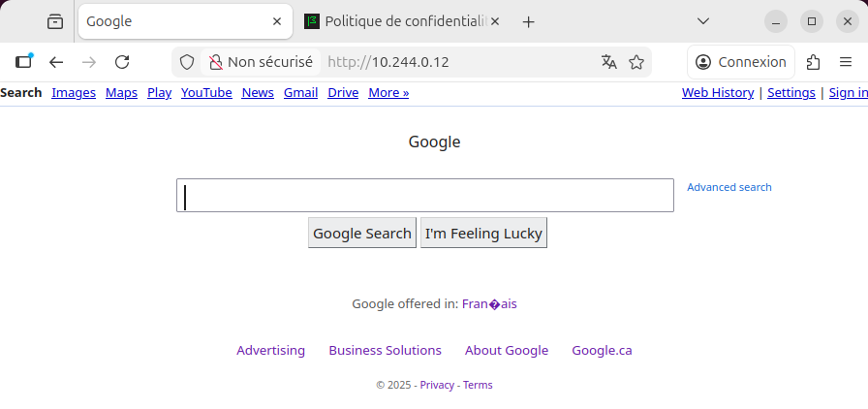Open recent browsing history icon

(x=55, y=21)
